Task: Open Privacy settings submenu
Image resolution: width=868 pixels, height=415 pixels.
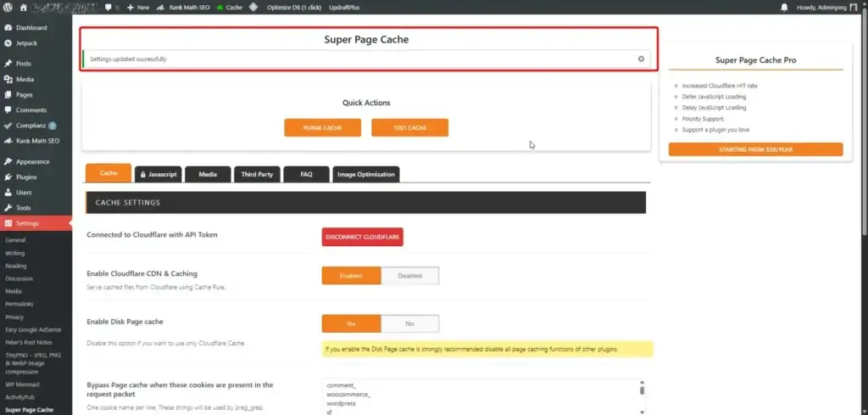Action: click(x=14, y=317)
